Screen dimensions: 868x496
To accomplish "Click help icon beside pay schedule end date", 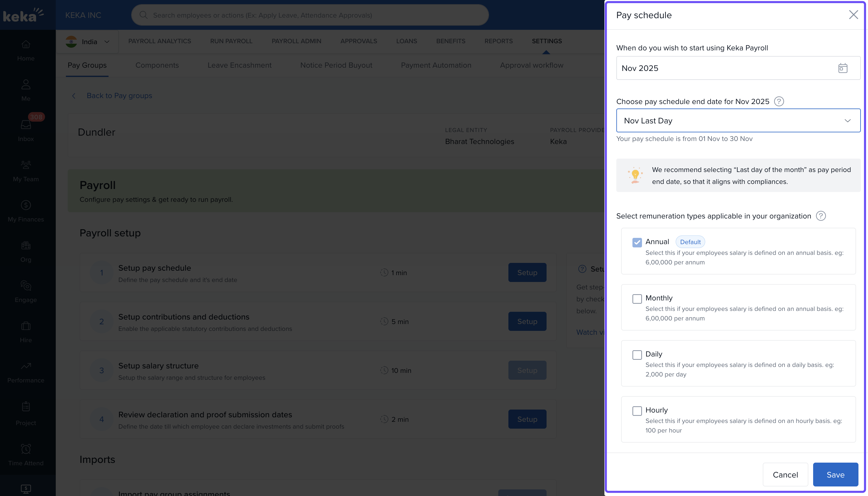I will (779, 102).
